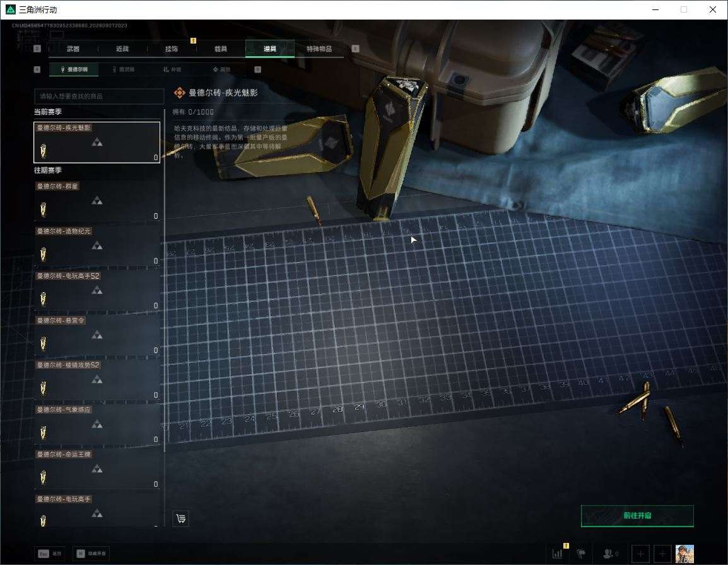Image resolution: width=728 pixels, height=565 pixels.
Task: Click the next-category key icon right of 特殊物品
Action: pyautogui.click(x=355, y=49)
